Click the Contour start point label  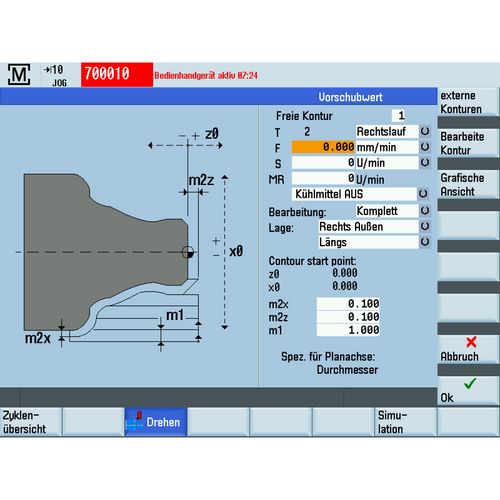pos(312,261)
